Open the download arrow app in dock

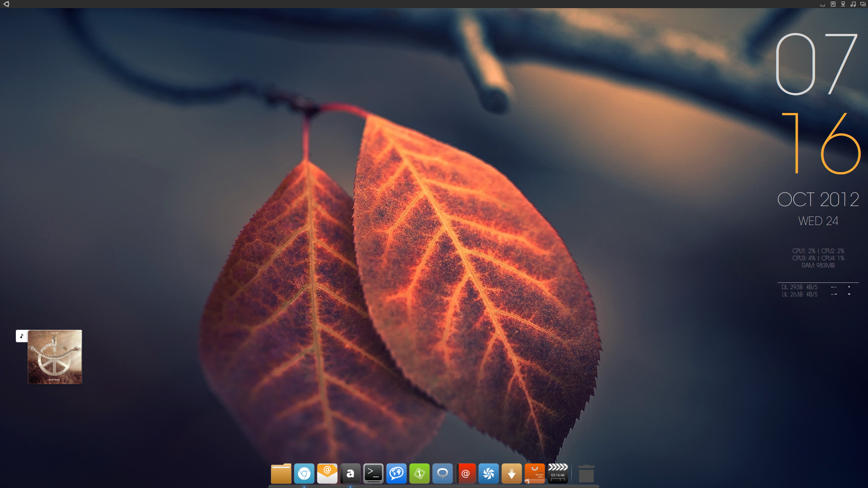[512, 474]
